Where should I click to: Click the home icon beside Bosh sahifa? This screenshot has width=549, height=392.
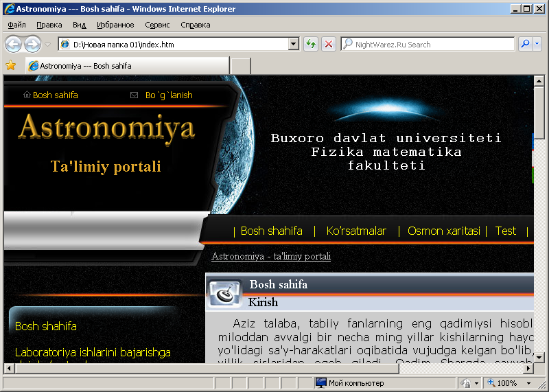coord(27,95)
